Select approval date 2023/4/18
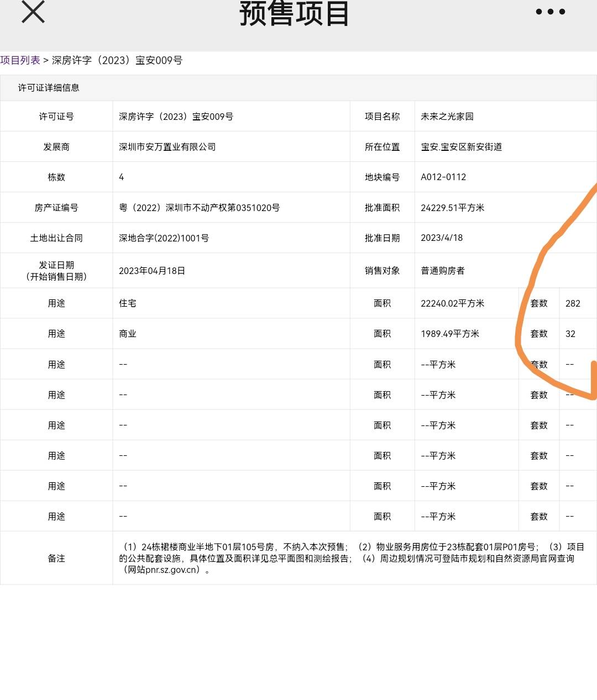This screenshot has height=700, width=597. point(442,238)
